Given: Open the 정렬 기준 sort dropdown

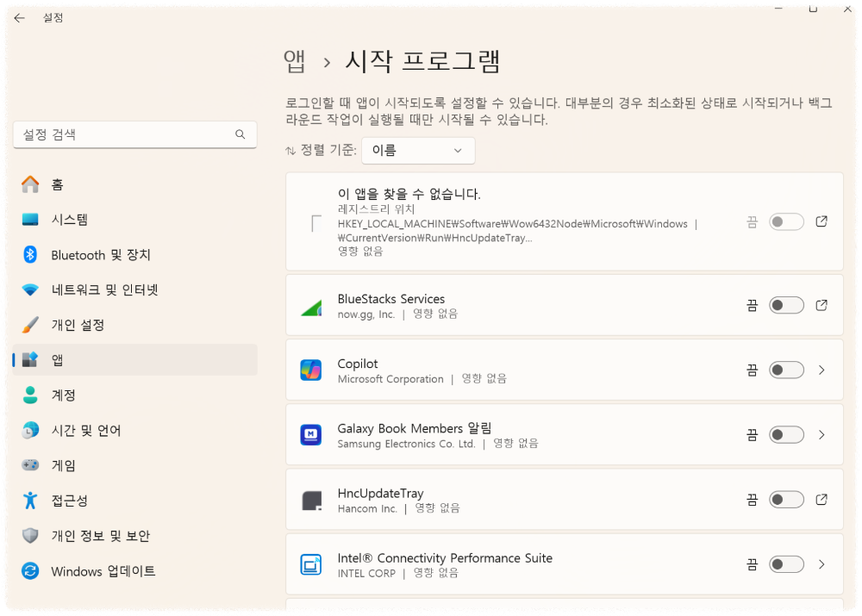Looking at the screenshot, I should click(x=418, y=151).
